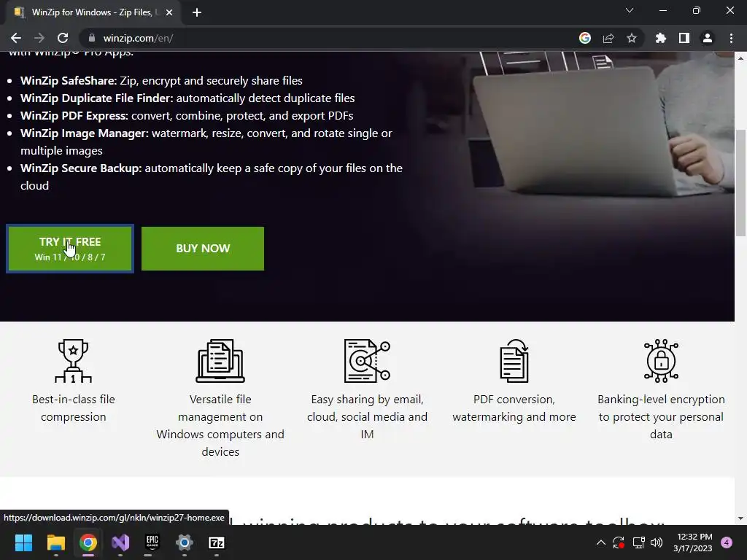Open 7-Zip from the taskbar
747x560 pixels.
(x=217, y=542)
